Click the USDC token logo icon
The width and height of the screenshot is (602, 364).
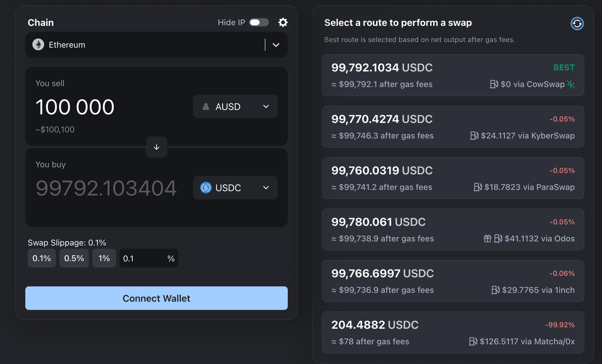(206, 188)
